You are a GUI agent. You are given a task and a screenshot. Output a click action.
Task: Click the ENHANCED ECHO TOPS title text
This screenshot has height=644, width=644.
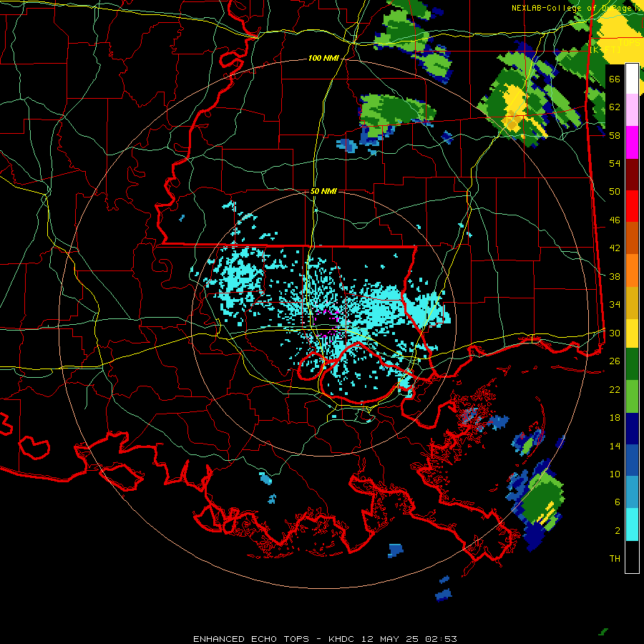click(251, 639)
